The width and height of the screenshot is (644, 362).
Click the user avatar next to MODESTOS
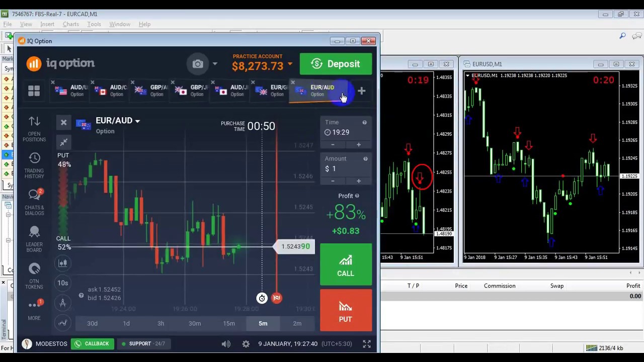point(27,344)
